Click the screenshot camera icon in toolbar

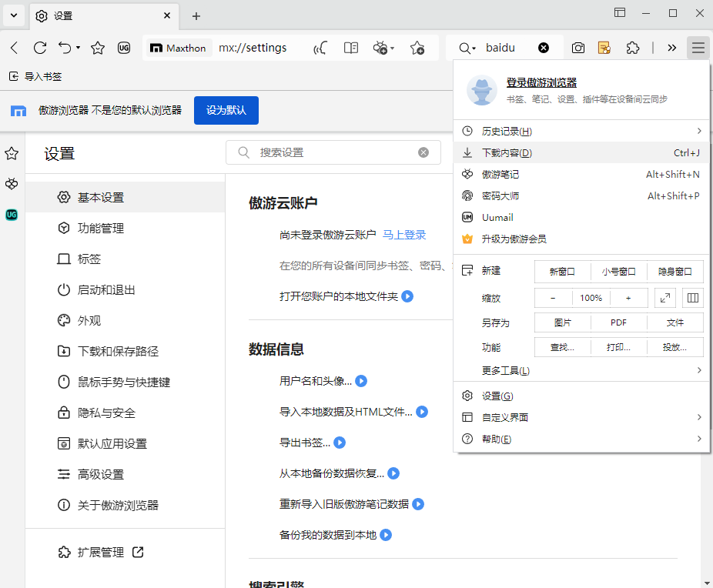pyautogui.click(x=578, y=48)
